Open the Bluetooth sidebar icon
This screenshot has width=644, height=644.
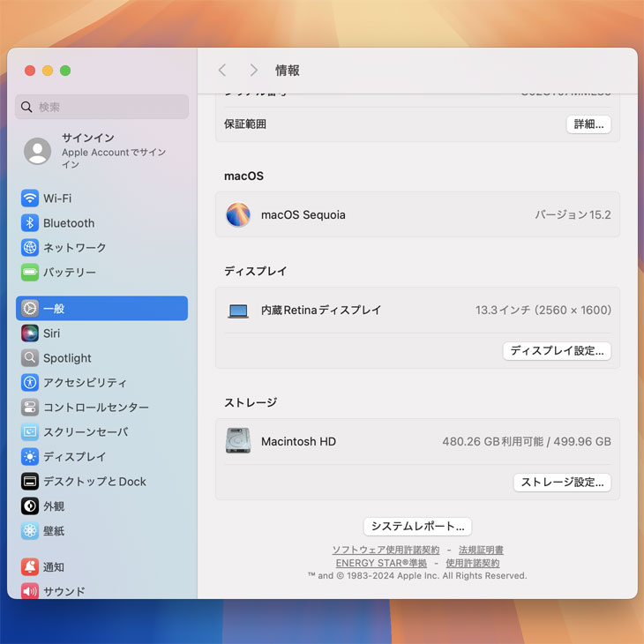(x=30, y=223)
